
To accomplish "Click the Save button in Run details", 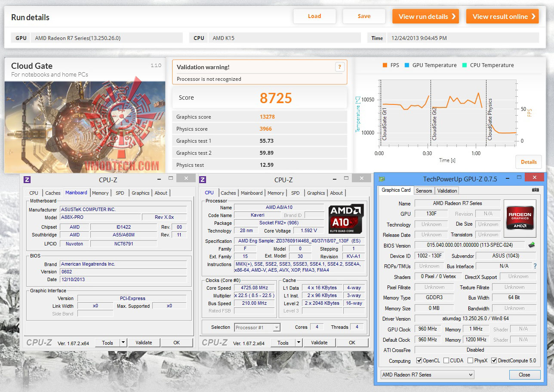I will tap(364, 16).
